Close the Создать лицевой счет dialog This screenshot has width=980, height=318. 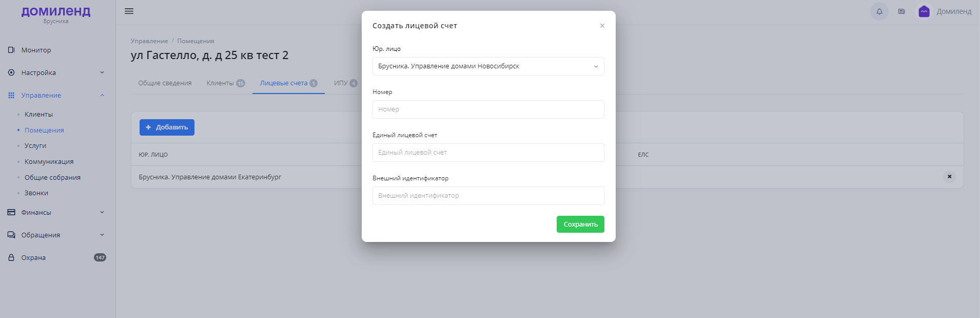pos(602,26)
